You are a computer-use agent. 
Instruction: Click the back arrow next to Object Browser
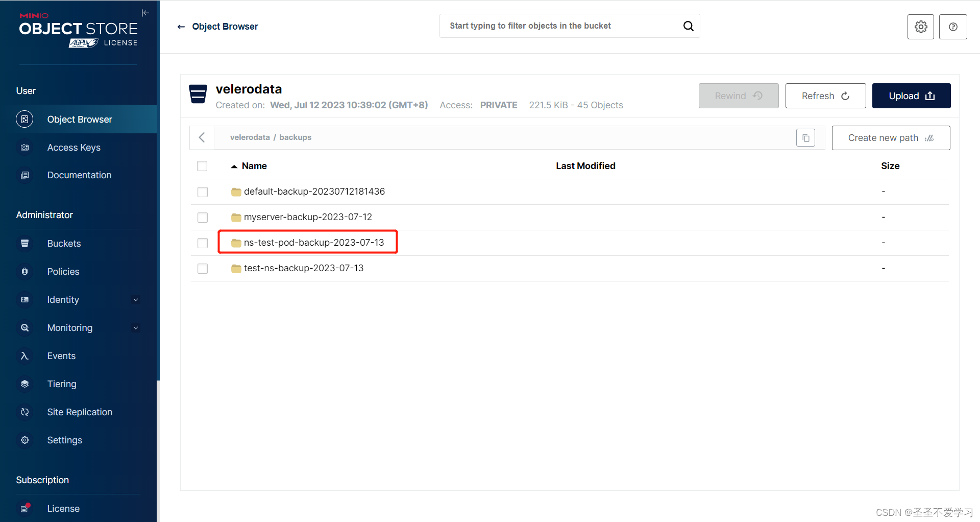coord(181,27)
